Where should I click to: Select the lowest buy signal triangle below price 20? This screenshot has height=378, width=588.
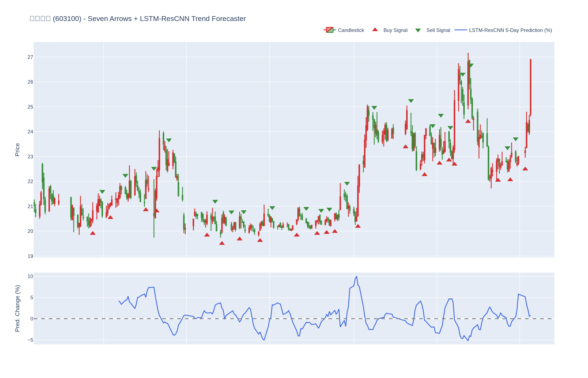(x=222, y=243)
